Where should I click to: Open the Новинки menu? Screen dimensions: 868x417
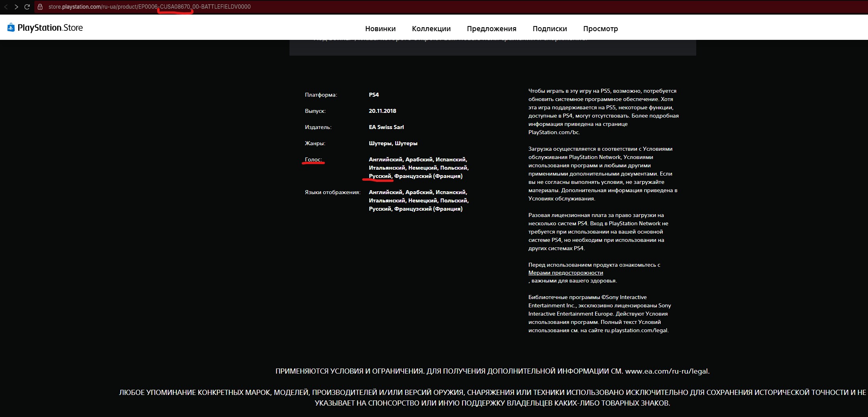(380, 28)
